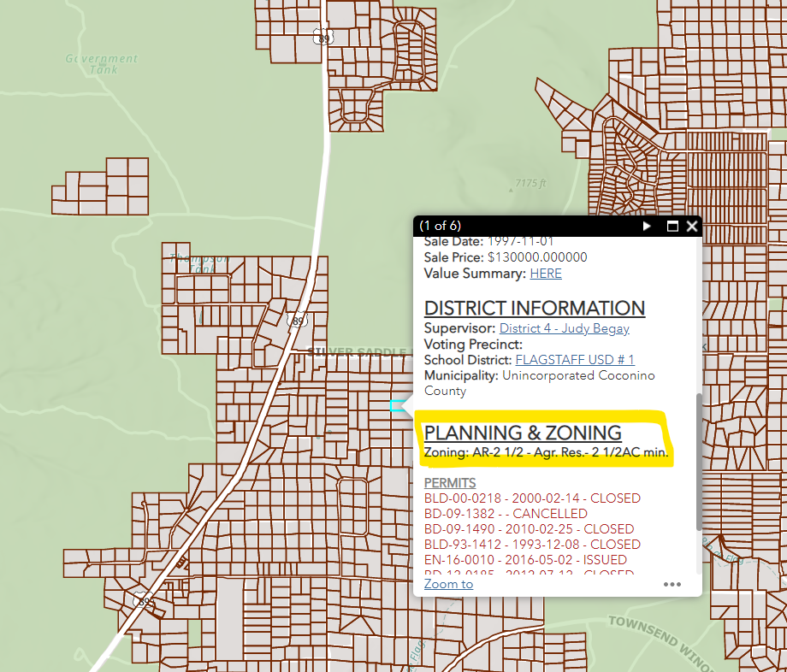Click Zoom to in the popup footer
The image size is (787, 672).
pyautogui.click(x=448, y=583)
